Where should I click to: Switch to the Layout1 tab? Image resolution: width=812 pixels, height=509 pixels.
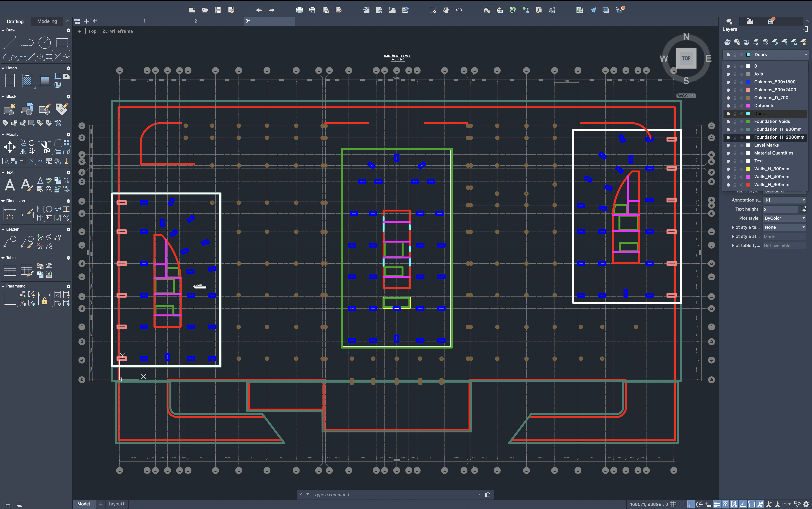116,504
